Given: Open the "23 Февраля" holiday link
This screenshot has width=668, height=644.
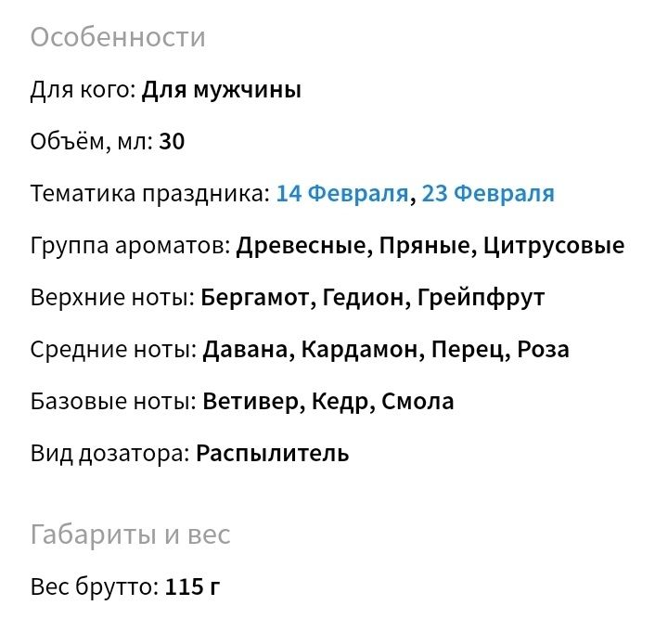Looking at the screenshot, I should click(x=488, y=194).
